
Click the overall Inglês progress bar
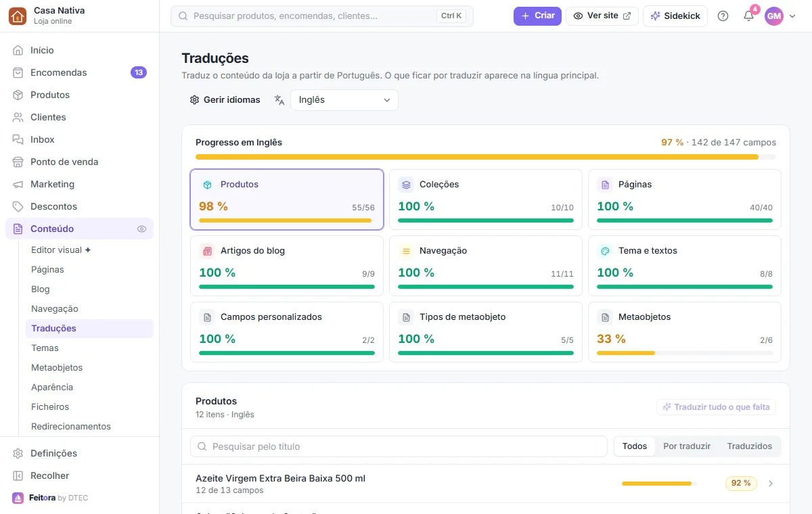coord(486,157)
